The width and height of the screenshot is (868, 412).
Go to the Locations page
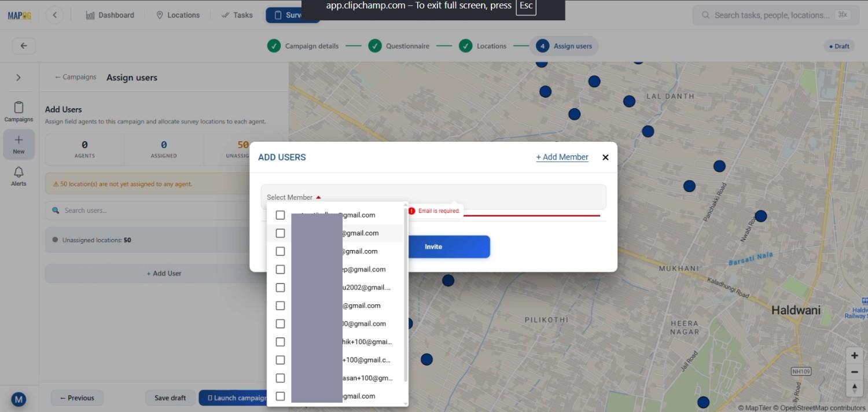click(x=178, y=15)
